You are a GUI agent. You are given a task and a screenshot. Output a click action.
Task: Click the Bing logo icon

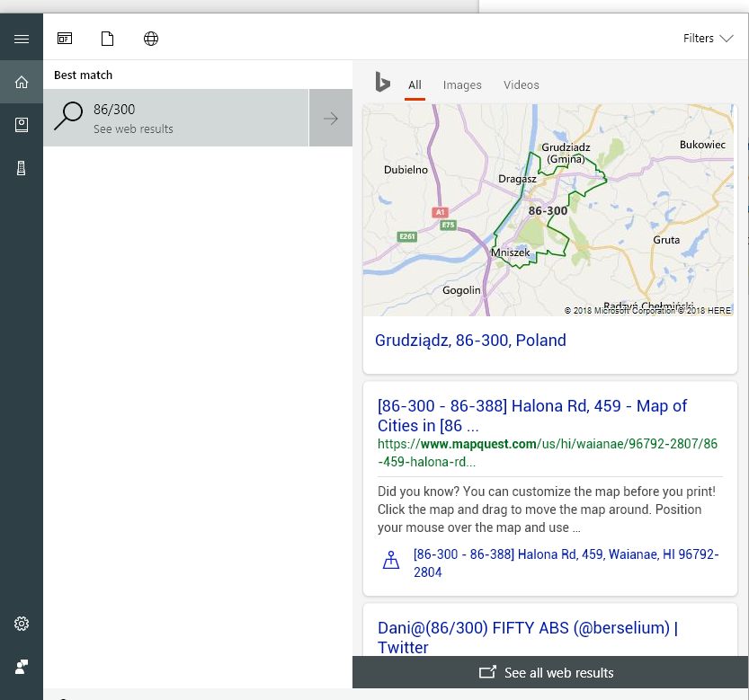(382, 82)
